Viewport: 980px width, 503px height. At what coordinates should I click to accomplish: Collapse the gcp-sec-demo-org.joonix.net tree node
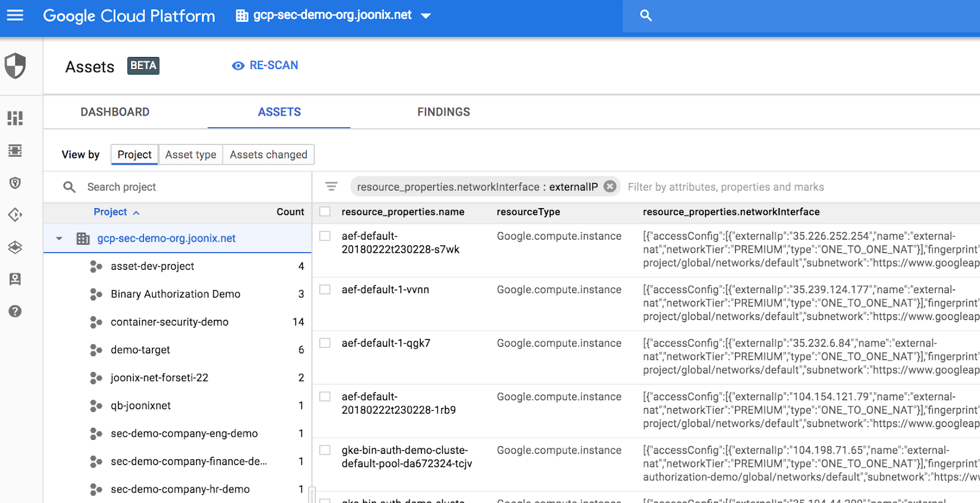(x=59, y=239)
